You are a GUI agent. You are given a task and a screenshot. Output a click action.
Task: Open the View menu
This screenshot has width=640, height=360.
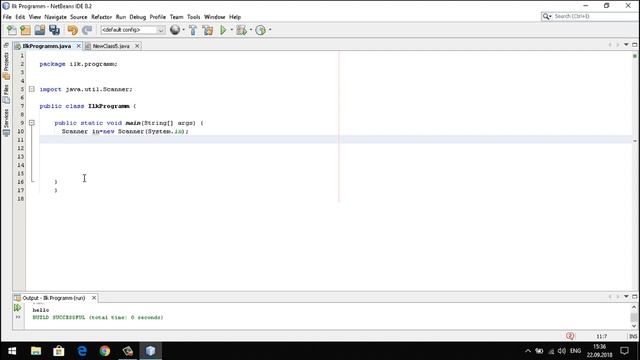(35, 17)
